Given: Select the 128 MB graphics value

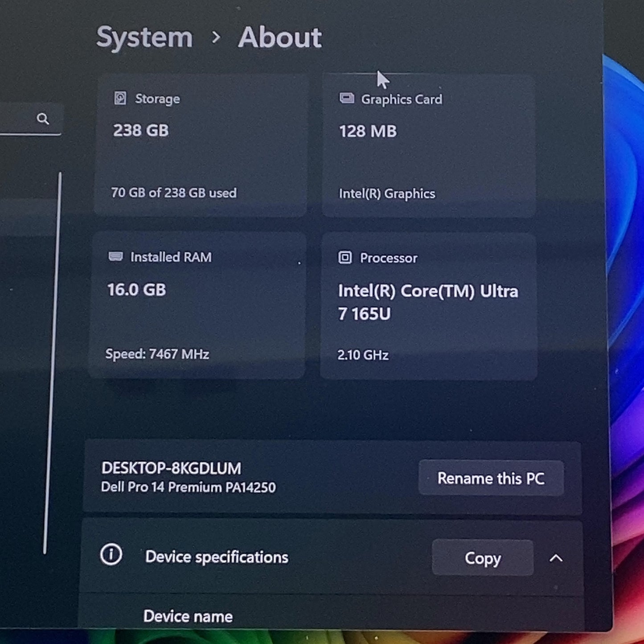Looking at the screenshot, I should tap(368, 131).
